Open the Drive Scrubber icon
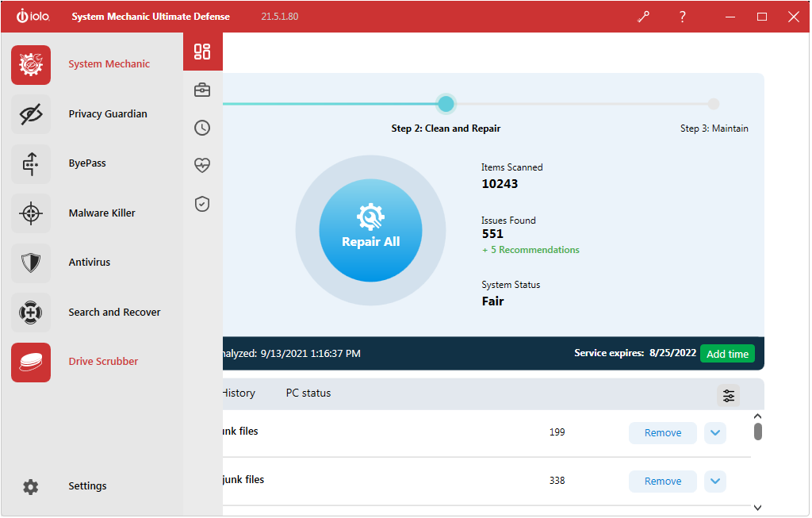Screen dimensions: 812x518 [31, 362]
